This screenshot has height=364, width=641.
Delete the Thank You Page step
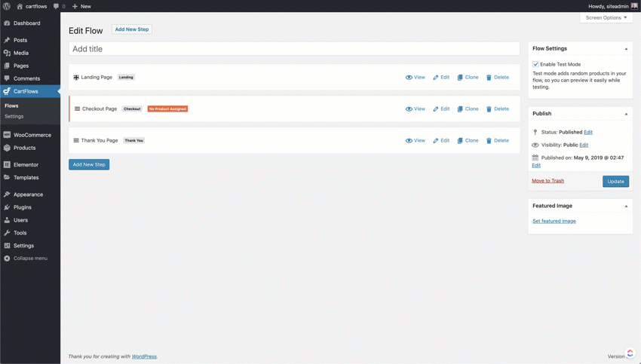[498, 140]
